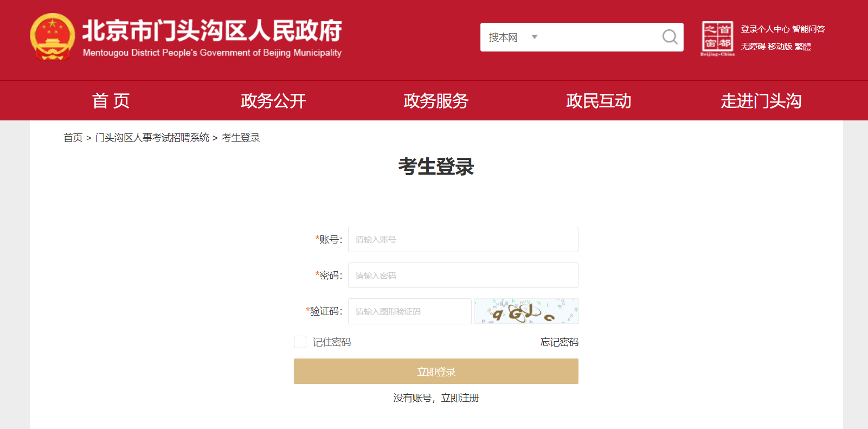Open 政民互动 menu item
The height and width of the screenshot is (429, 868).
tap(599, 101)
